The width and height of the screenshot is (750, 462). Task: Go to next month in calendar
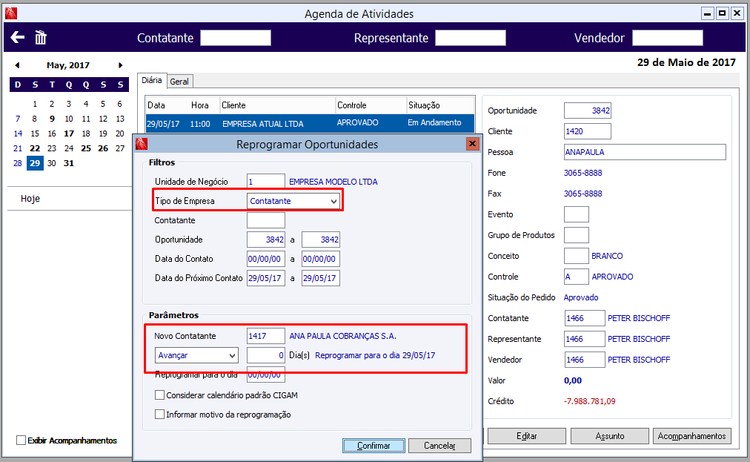point(121,65)
